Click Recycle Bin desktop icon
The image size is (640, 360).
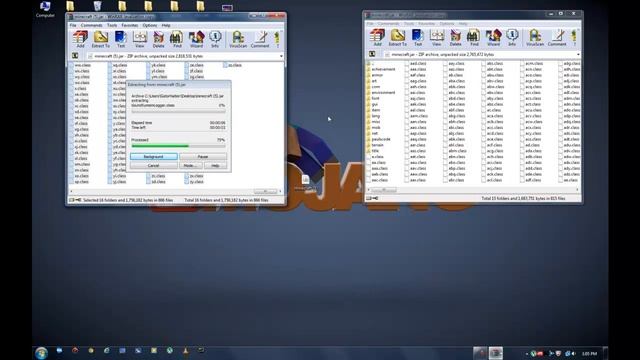tap(97, 6)
